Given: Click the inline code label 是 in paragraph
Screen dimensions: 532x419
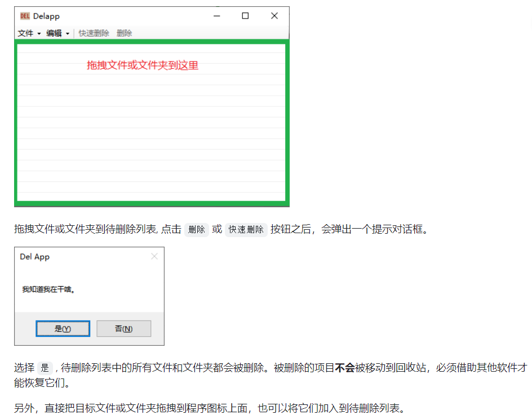Looking at the screenshot, I should click(x=45, y=368).
